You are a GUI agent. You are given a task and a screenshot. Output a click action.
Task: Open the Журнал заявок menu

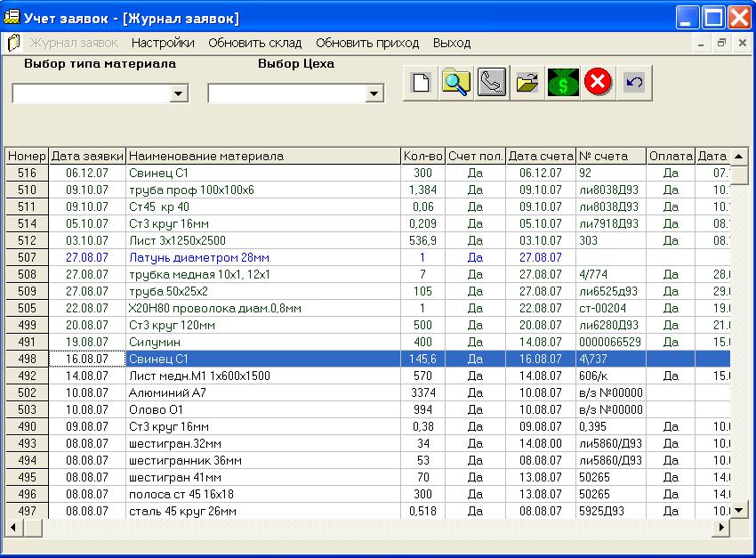[74, 43]
